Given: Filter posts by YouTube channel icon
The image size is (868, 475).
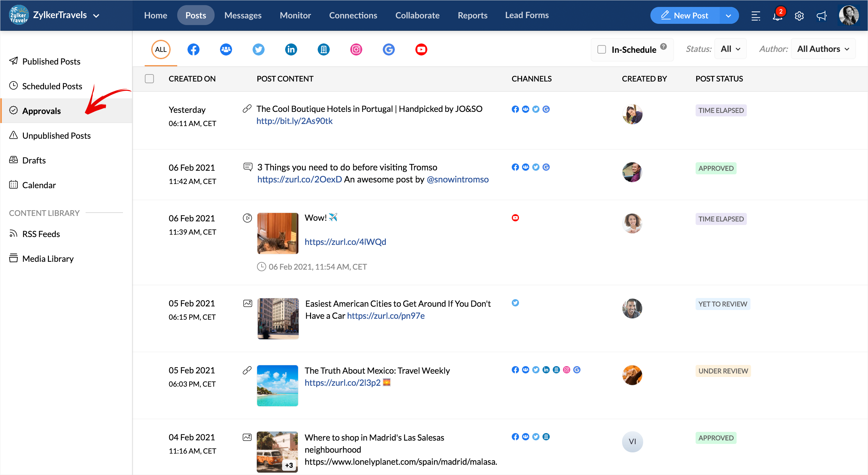Looking at the screenshot, I should pos(421,49).
